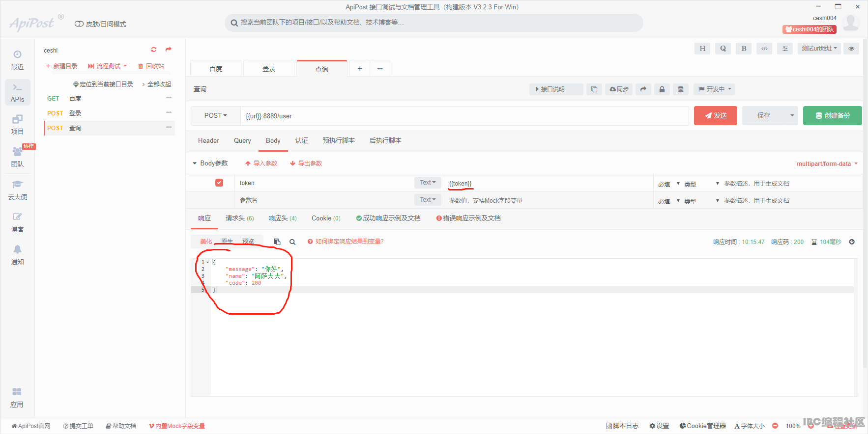Click the share arrow next to ceshi
This screenshot has width=868, height=434.
tap(169, 50)
